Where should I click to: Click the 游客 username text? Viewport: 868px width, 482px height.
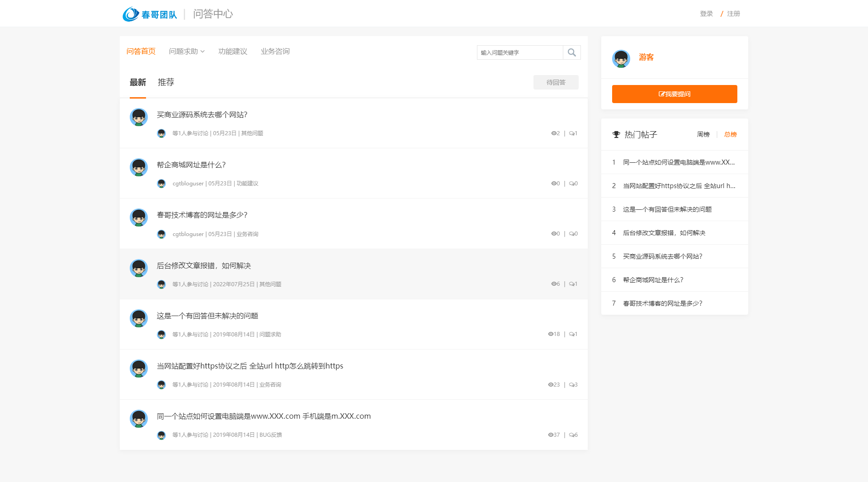point(646,57)
